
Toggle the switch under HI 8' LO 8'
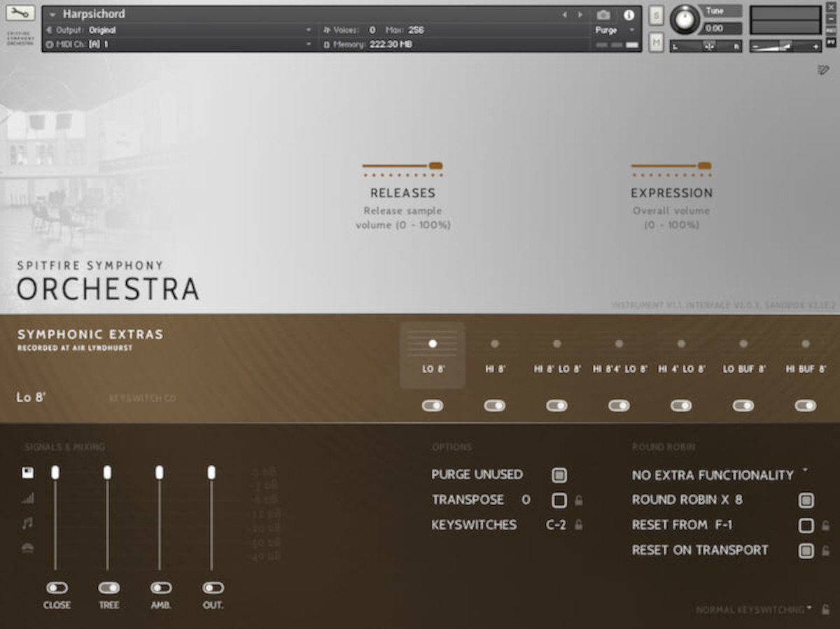click(x=557, y=406)
